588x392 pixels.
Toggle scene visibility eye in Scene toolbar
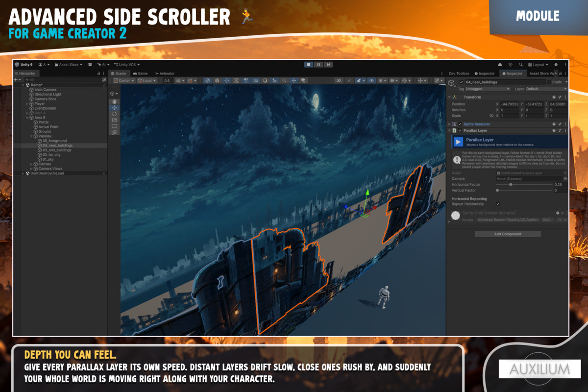point(371,80)
